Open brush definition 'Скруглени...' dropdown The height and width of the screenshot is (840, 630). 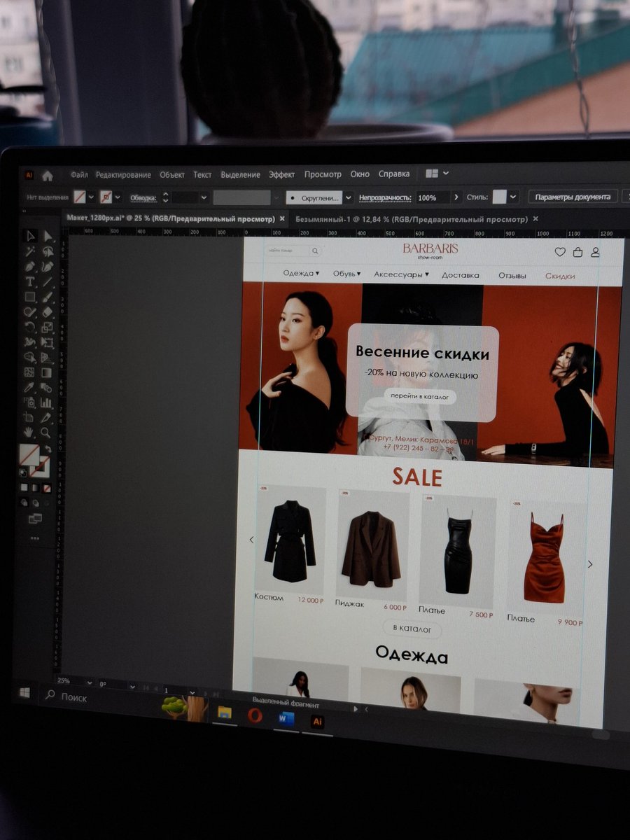tap(348, 197)
